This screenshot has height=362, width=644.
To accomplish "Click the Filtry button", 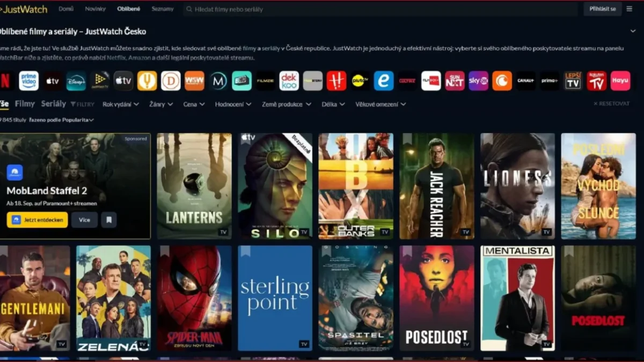I will (82, 105).
